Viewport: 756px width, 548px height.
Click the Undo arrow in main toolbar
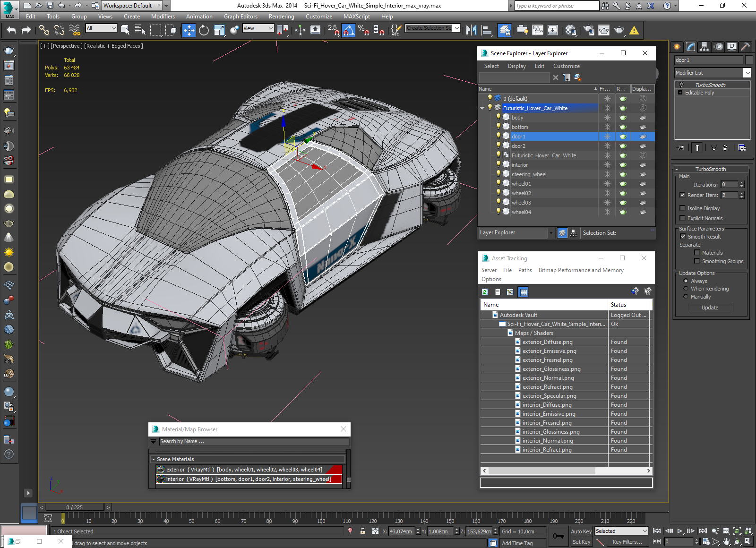point(11,30)
